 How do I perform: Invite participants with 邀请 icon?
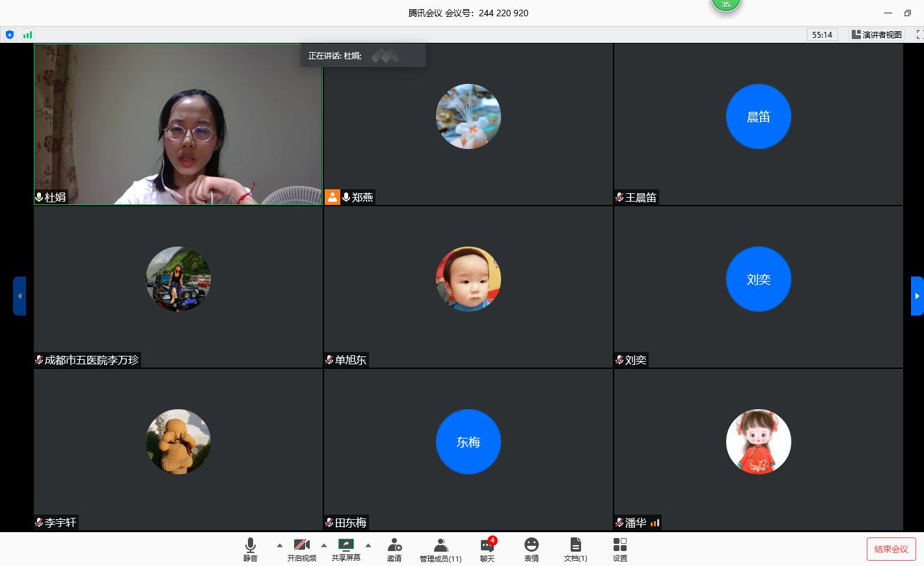click(394, 550)
